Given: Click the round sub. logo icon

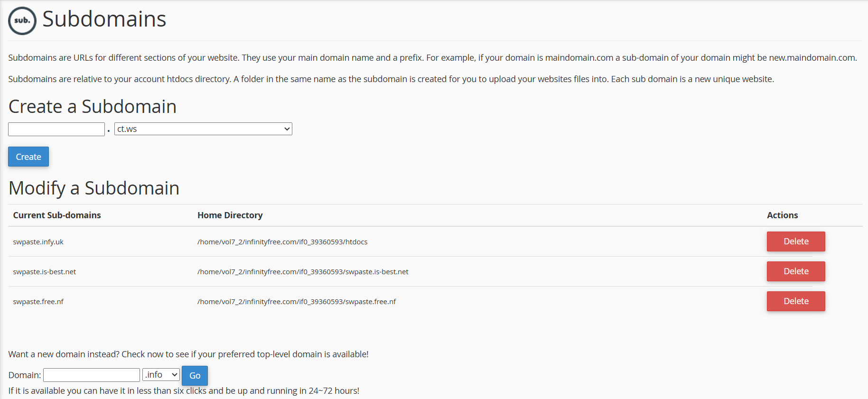Looking at the screenshot, I should point(22,21).
